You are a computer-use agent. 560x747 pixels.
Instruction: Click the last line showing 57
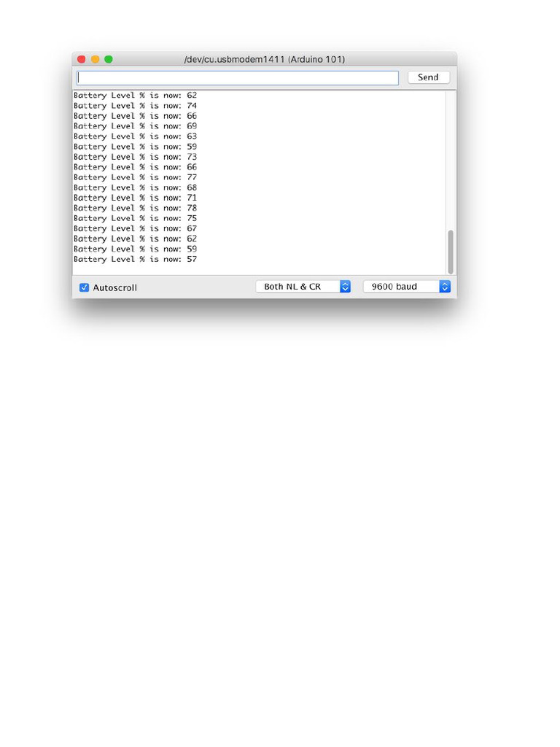click(x=135, y=259)
